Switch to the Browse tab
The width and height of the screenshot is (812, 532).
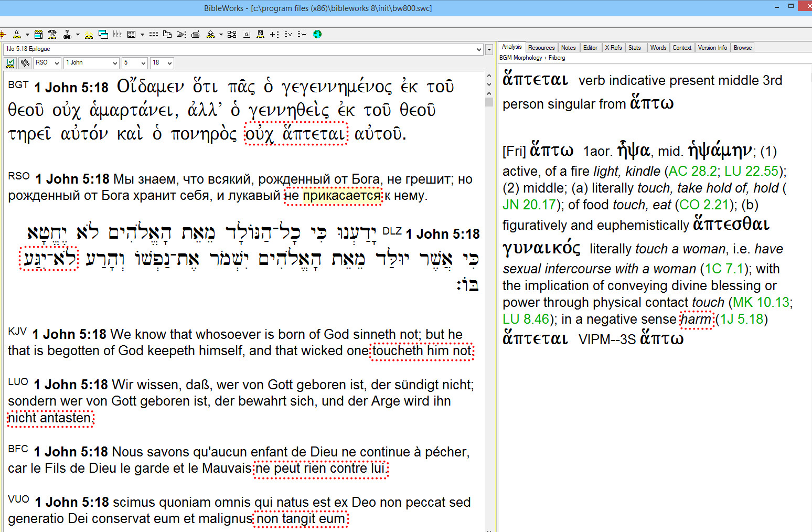tap(743, 48)
